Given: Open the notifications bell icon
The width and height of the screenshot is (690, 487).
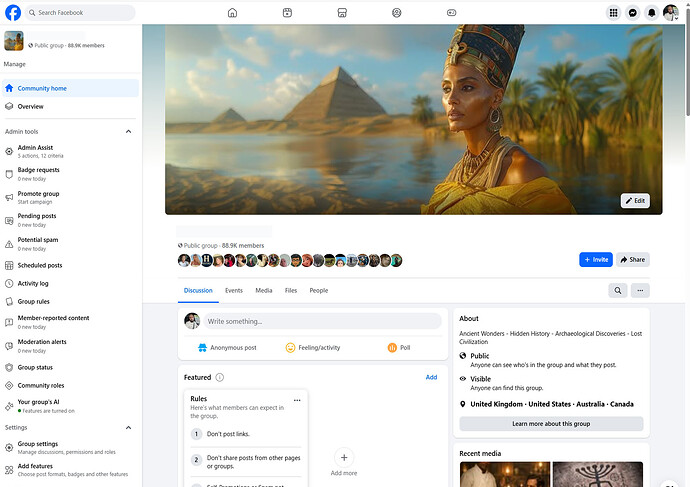Looking at the screenshot, I should click(x=652, y=13).
